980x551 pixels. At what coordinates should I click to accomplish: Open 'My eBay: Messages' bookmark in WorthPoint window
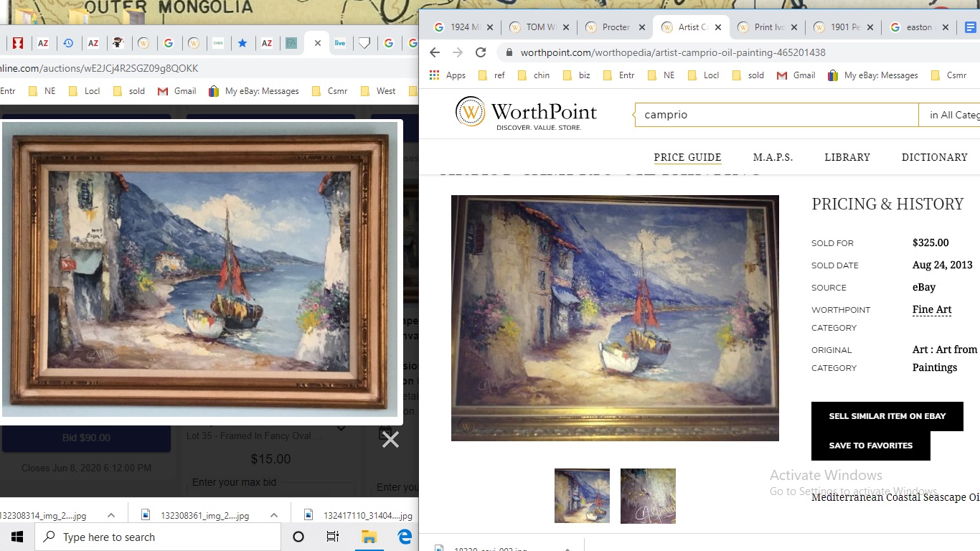coord(872,75)
